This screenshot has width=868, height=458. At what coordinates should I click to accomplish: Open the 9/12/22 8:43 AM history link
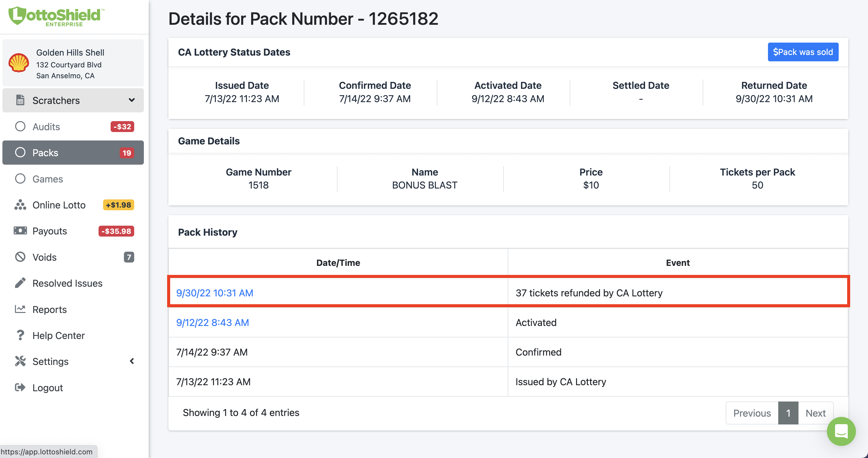213,322
